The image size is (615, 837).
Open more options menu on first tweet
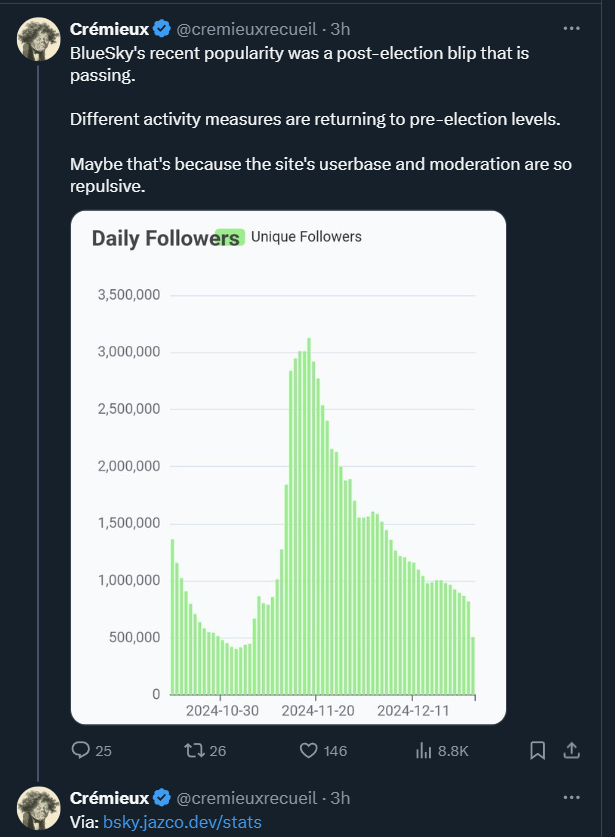[x=571, y=28]
